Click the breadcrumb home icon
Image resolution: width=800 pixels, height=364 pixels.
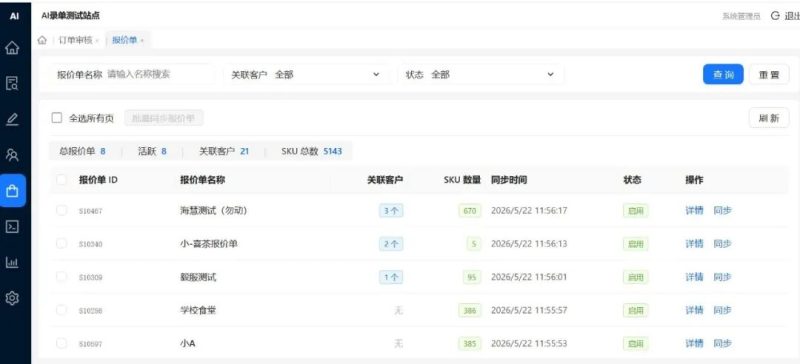[x=42, y=40]
